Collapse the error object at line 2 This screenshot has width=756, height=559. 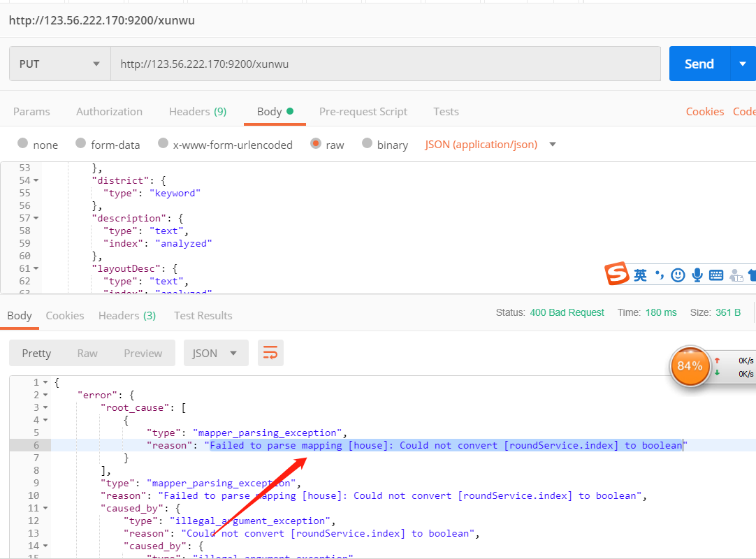point(45,395)
